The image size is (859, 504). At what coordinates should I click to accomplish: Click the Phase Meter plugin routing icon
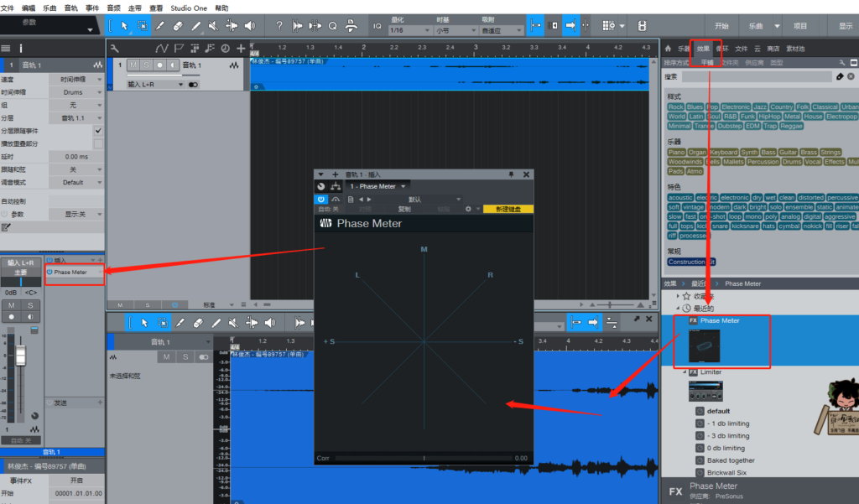tap(336, 186)
